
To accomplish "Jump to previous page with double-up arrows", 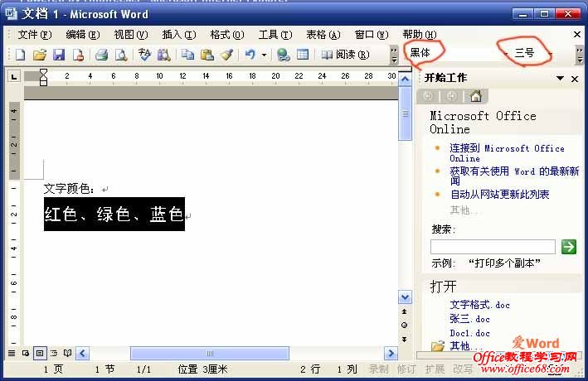I will [404, 311].
